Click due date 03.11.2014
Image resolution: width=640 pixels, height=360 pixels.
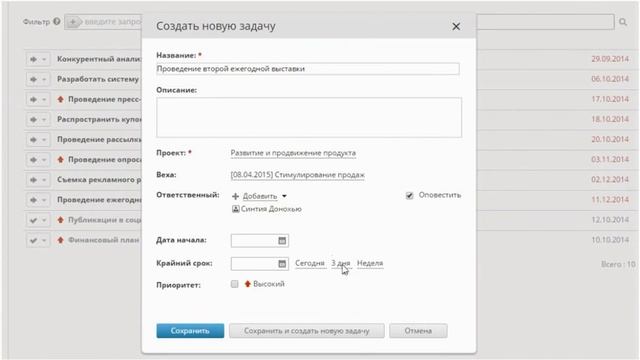610,160
